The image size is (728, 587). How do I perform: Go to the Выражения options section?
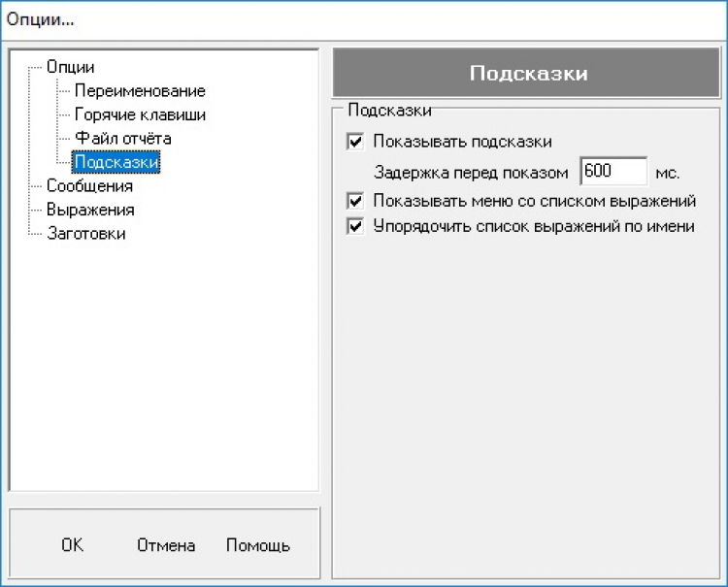(x=90, y=210)
